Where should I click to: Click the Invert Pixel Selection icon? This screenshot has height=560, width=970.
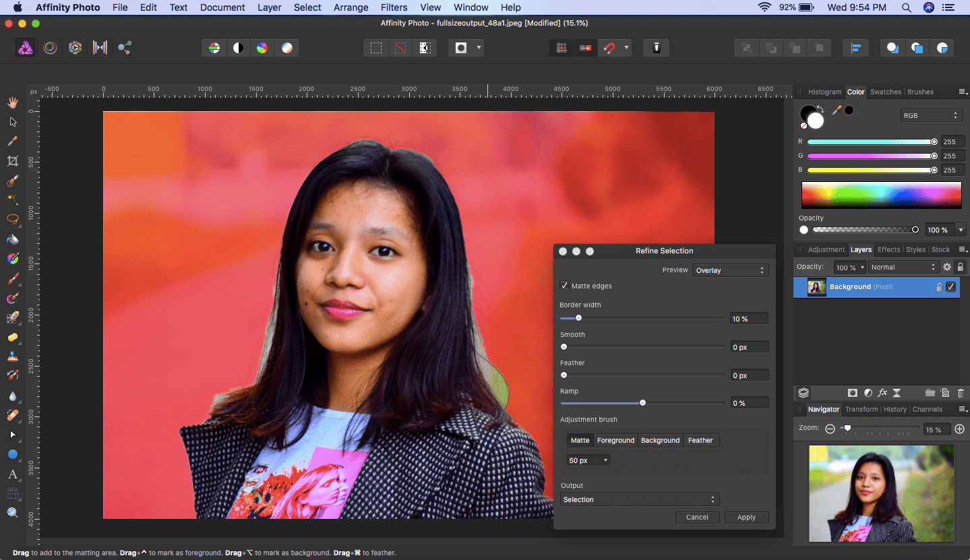[425, 48]
